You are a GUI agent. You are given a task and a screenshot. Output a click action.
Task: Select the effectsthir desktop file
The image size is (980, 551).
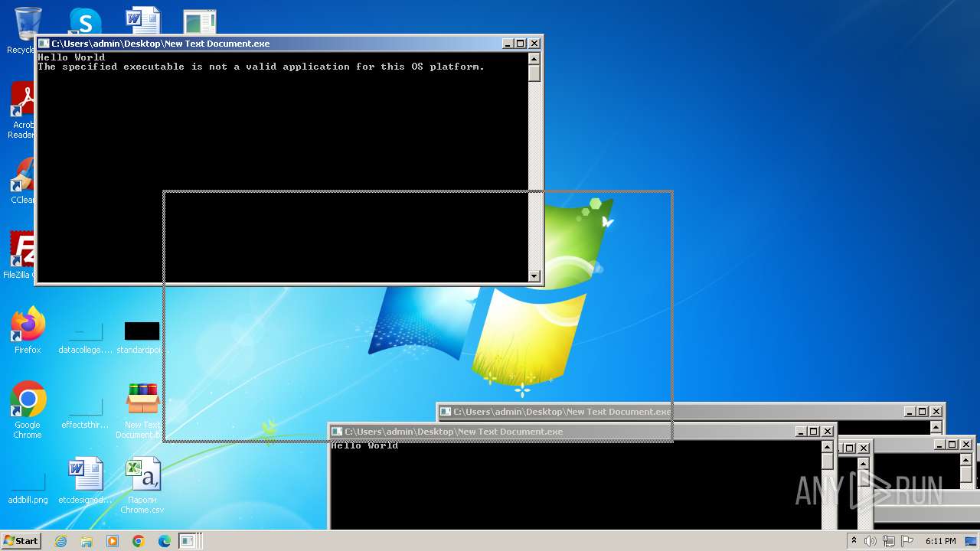pos(85,413)
